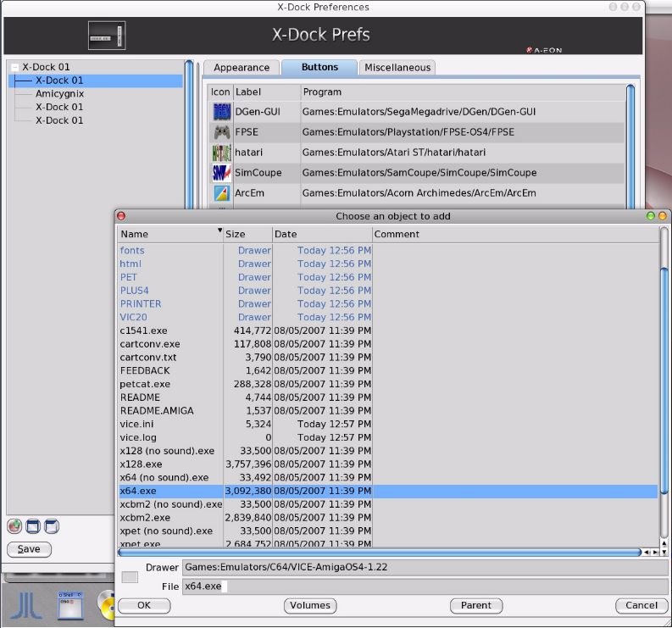This screenshot has width=672, height=628.
Task: Click the Drawer path field
Action: coord(425,568)
